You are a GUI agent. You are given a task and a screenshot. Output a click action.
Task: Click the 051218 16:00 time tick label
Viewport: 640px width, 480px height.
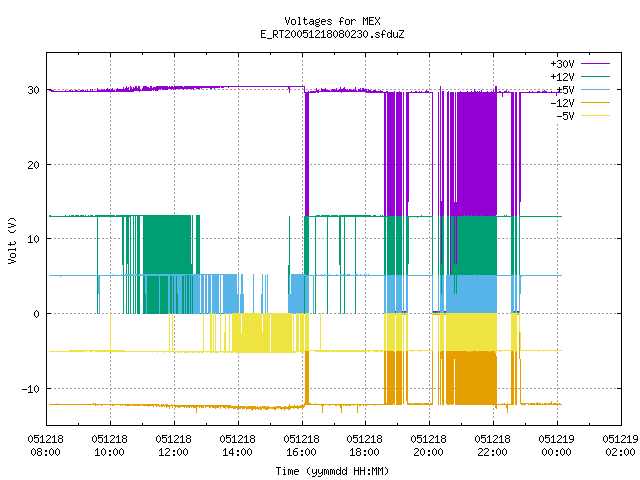pos(302,446)
